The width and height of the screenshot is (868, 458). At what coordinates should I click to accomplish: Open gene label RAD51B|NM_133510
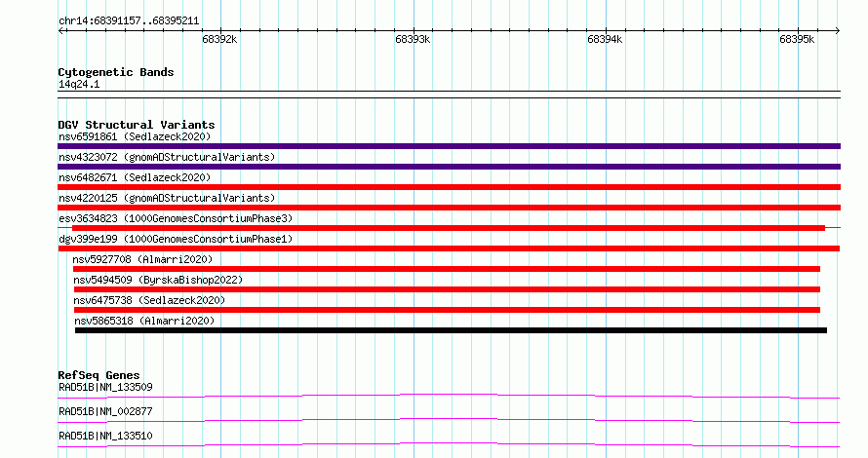click(x=105, y=436)
